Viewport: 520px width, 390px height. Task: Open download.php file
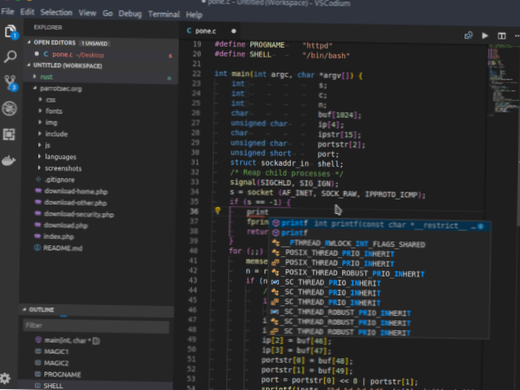point(66,225)
